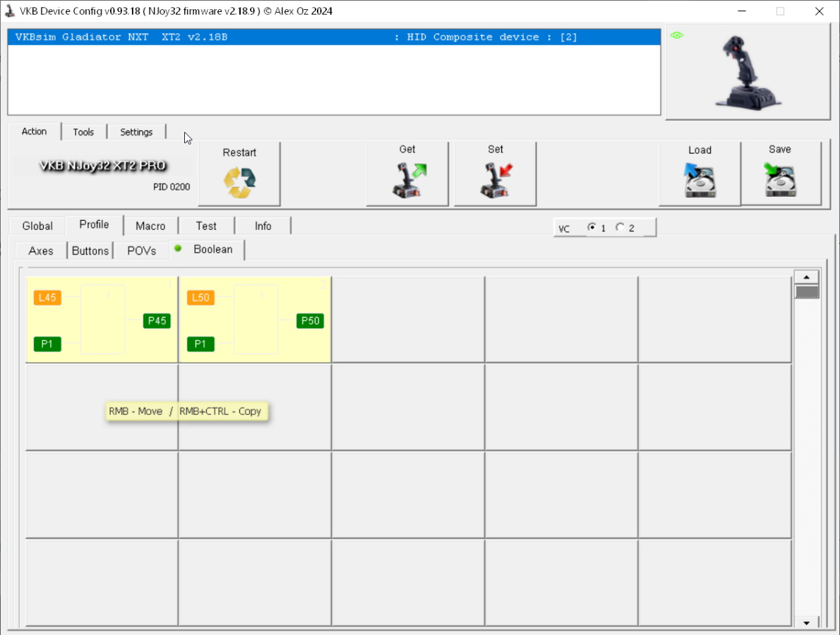Select the VKBsim Gladiator NXT device row
The height and width of the screenshot is (635, 840).
point(335,37)
